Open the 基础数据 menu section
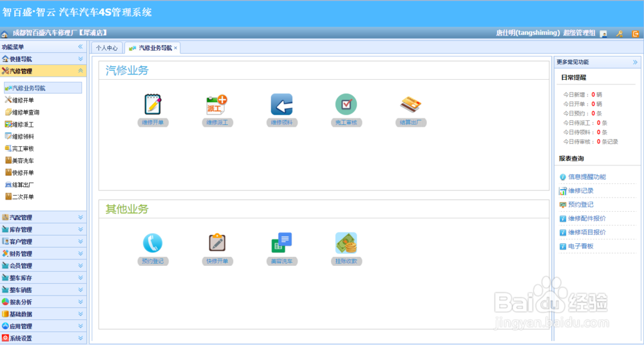Image resolution: width=644 pixels, height=345 pixels. click(x=43, y=314)
